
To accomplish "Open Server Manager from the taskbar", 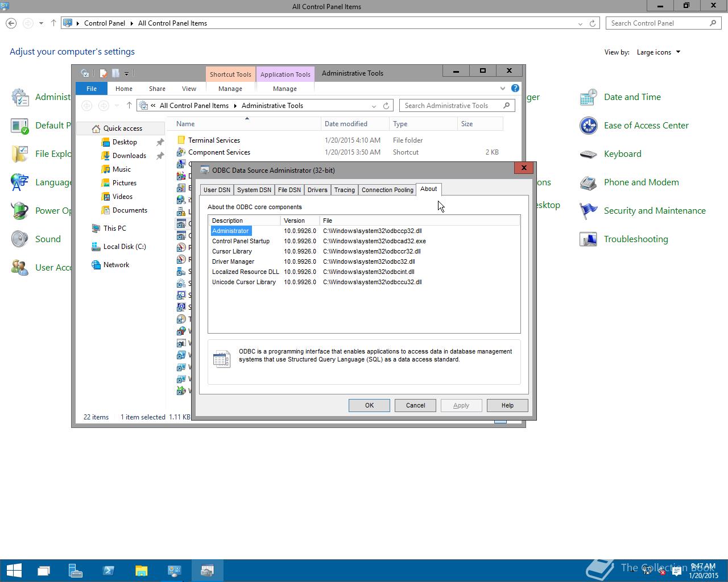I will [x=76, y=571].
